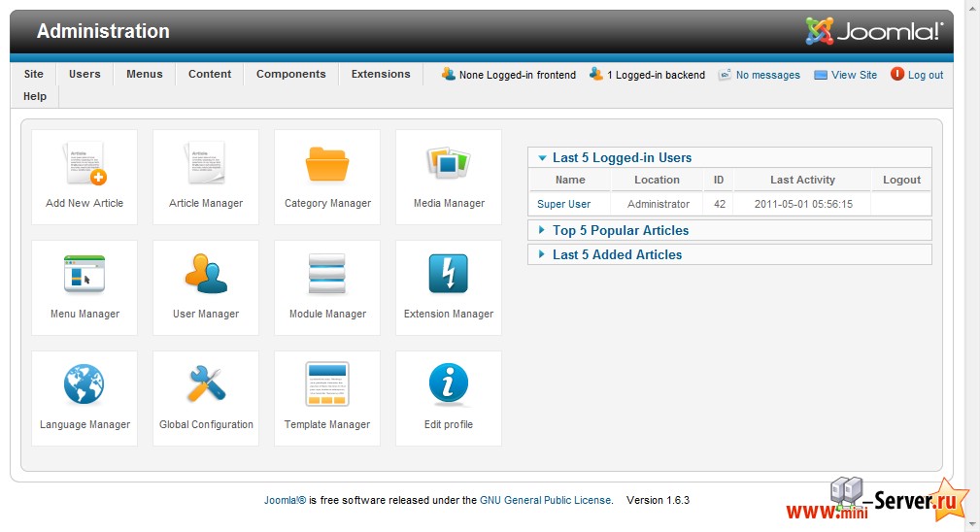This screenshot has width=980, height=532.
Task: Follow the GNU General Public License link
Action: [546, 500]
